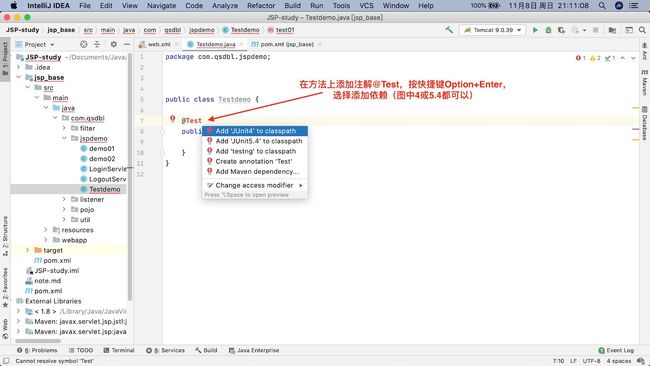Click the locate file target icon in Project panel
This screenshot has width=650, height=366.
84,44
